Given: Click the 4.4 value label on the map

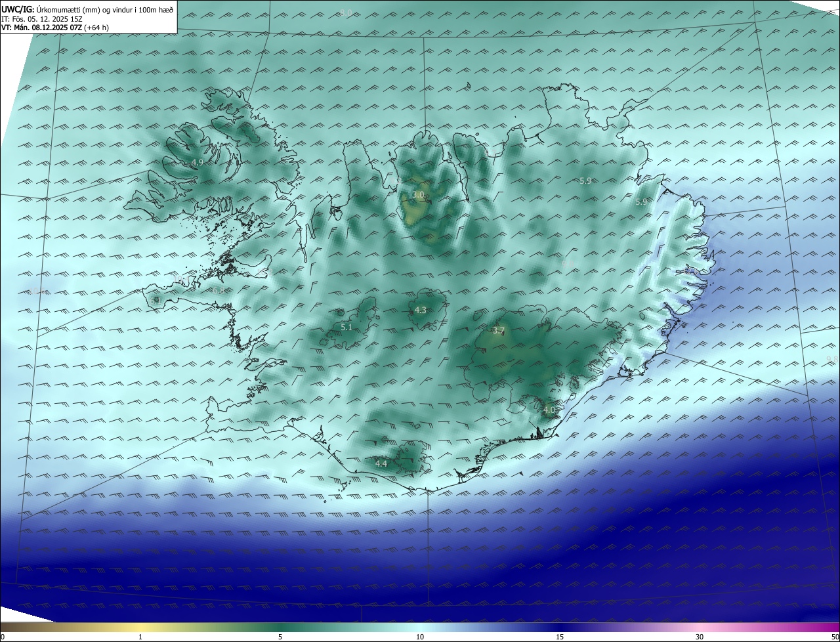Looking at the screenshot, I should pos(381,463).
